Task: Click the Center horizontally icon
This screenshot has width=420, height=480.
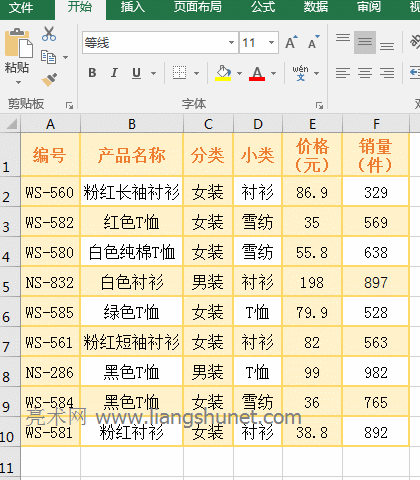Action: (x=365, y=73)
